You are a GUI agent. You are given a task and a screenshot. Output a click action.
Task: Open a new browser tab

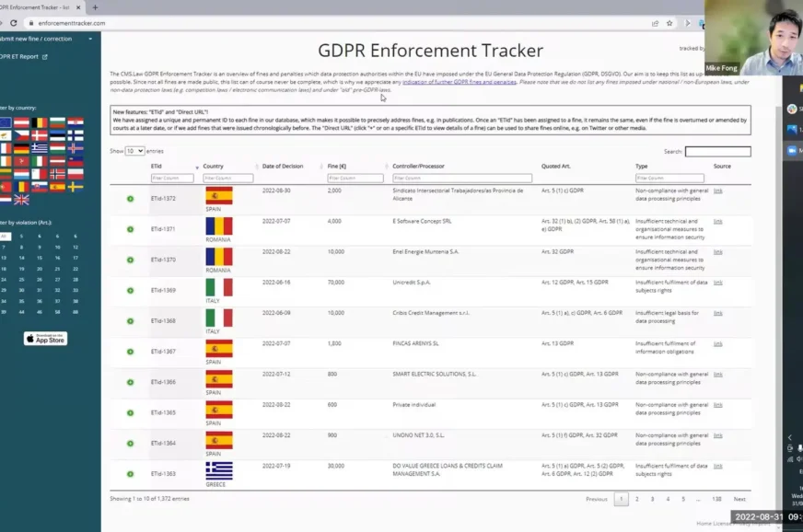[94, 7]
